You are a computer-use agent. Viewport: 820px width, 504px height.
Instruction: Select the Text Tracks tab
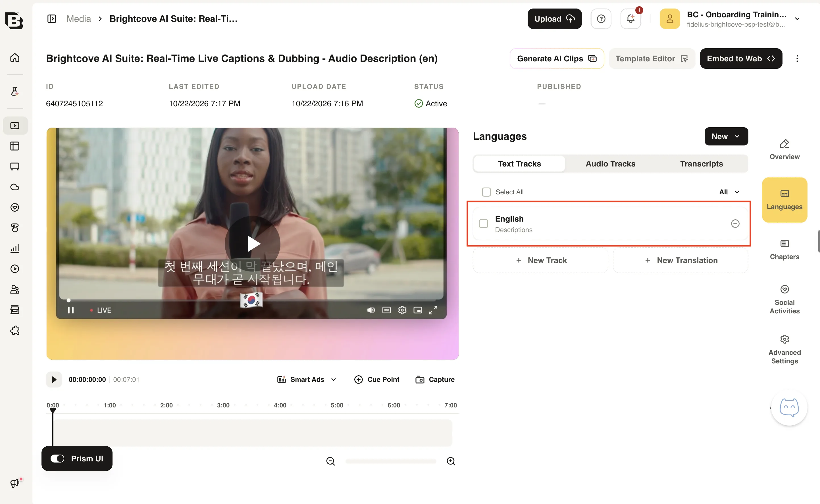tap(519, 164)
